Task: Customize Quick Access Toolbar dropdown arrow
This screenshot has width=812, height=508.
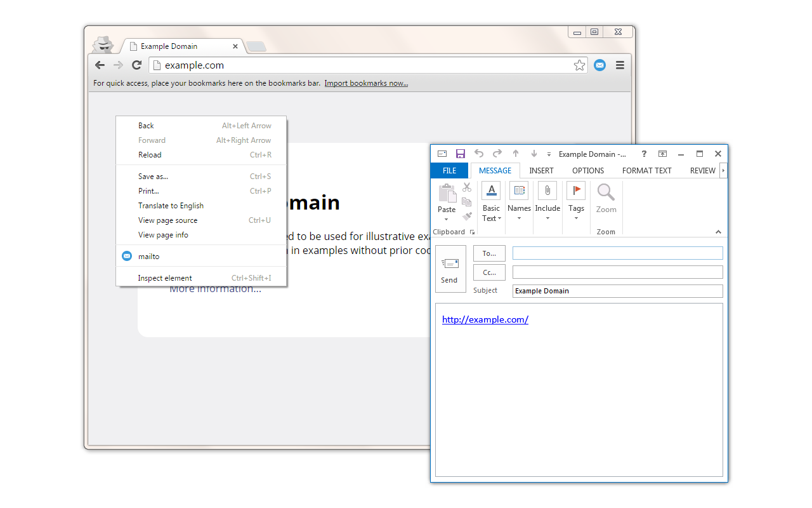Action: click(x=549, y=154)
